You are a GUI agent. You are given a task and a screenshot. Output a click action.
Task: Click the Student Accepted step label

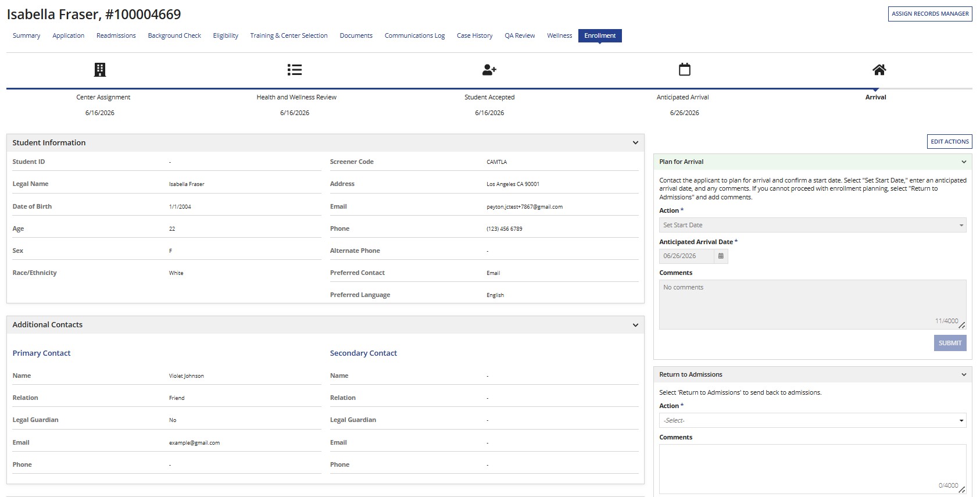click(489, 97)
